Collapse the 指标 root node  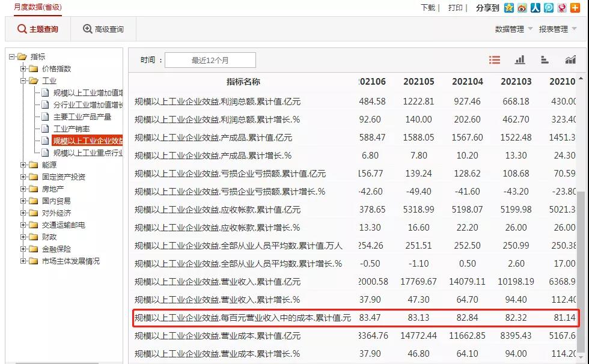click(x=12, y=56)
